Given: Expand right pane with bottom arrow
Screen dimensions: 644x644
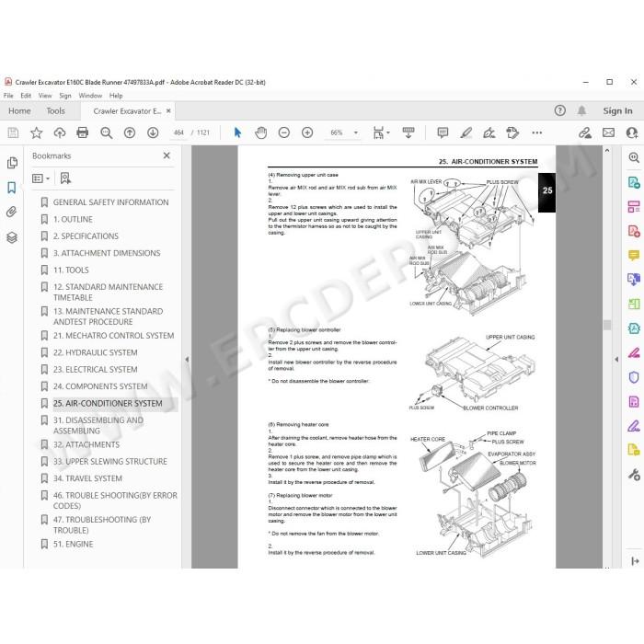Looking at the screenshot, I should coord(635,560).
